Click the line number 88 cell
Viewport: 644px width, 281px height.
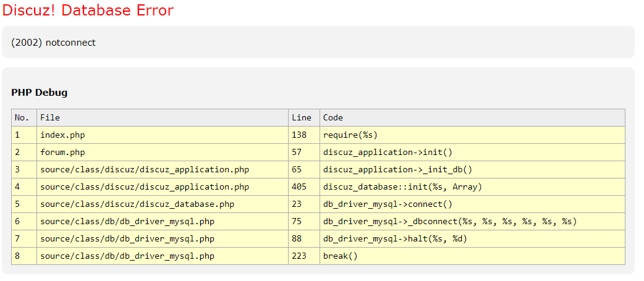coord(304,239)
